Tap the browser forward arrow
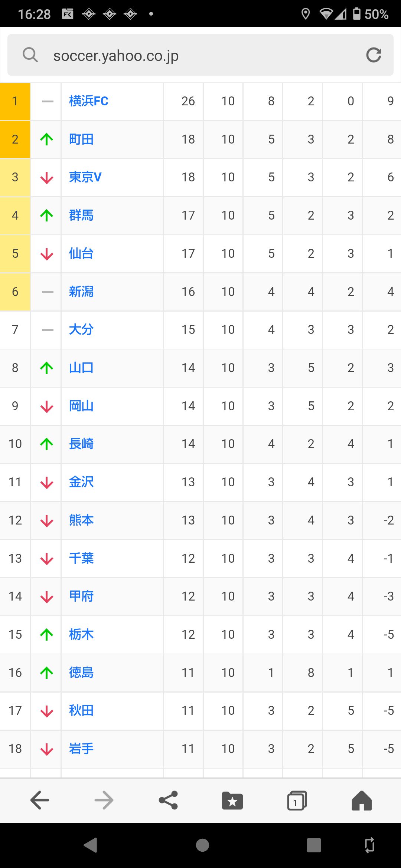 pos(104,800)
